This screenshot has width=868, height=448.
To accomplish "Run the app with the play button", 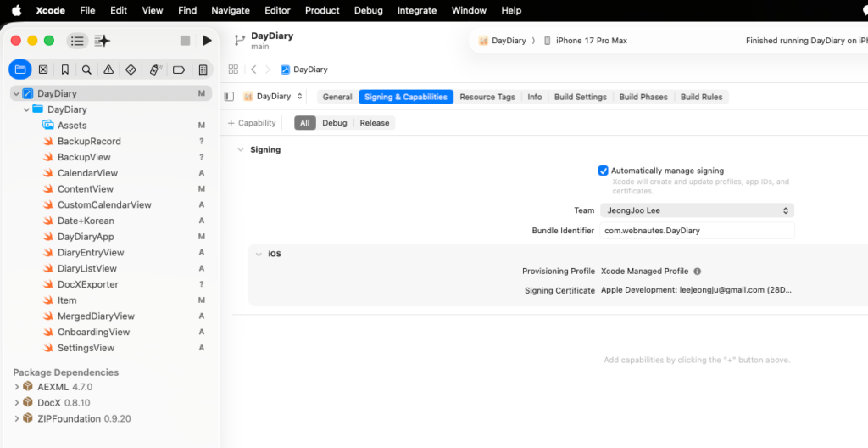I will pyautogui.click(x=207, y=41).
